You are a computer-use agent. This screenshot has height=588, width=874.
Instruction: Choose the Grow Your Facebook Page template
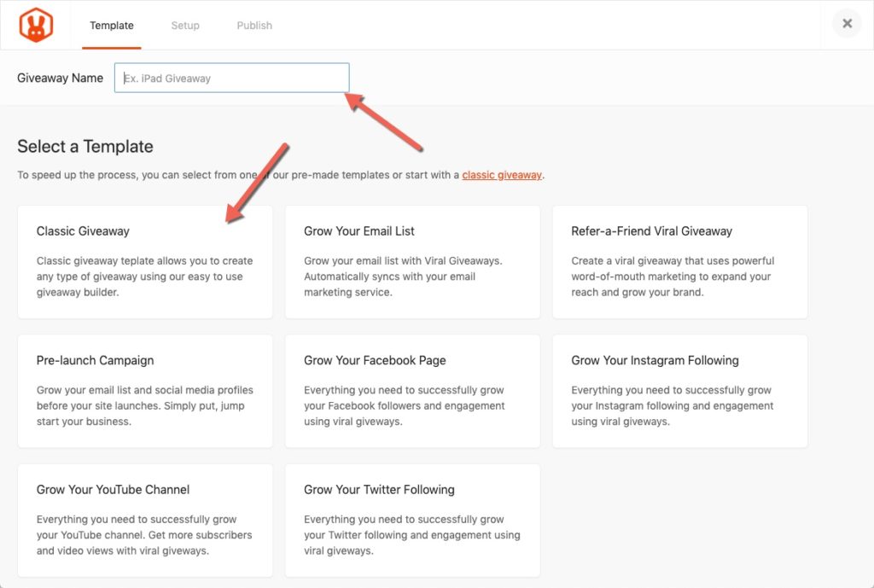coord(412,391)
